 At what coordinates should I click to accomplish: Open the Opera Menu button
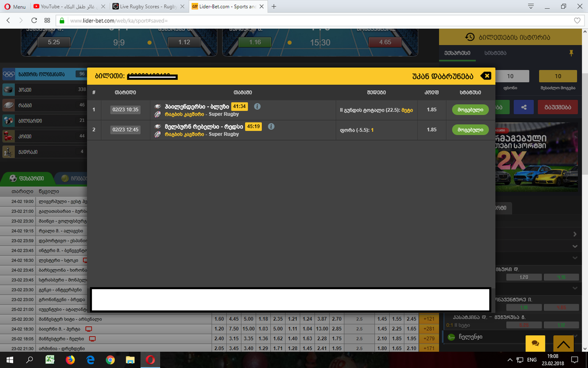[x=14, y=6]
